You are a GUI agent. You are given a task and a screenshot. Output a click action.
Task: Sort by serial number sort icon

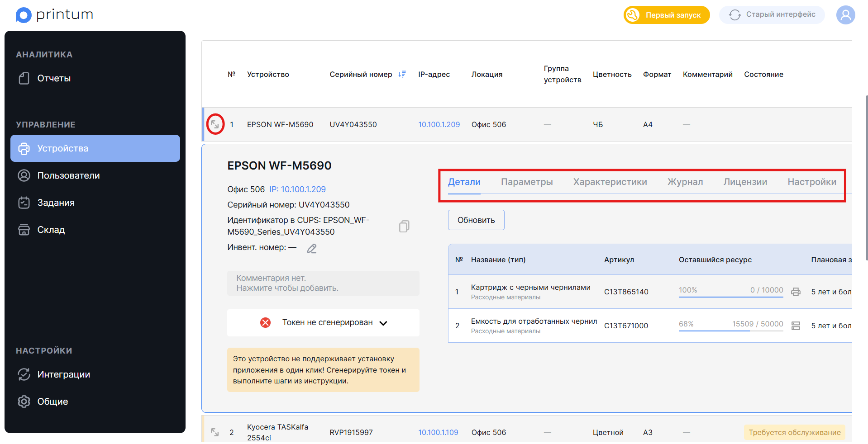point(402,74)
